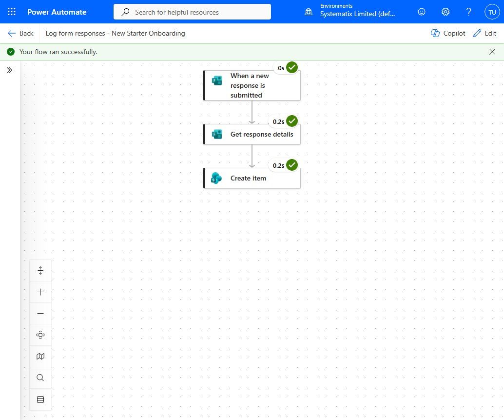Open the settings gear icon

click(x=445, y=12)
